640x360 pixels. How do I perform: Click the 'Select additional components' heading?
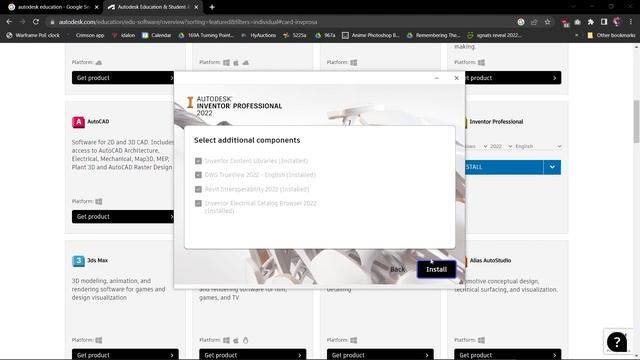[x=247, y=140]
